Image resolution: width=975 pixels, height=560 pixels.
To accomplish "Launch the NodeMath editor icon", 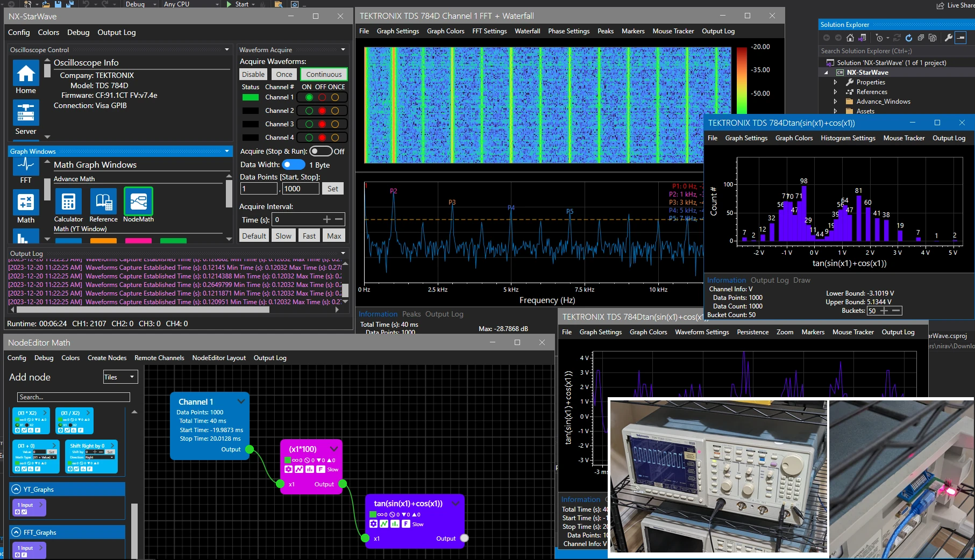I will tap(138, 202).
